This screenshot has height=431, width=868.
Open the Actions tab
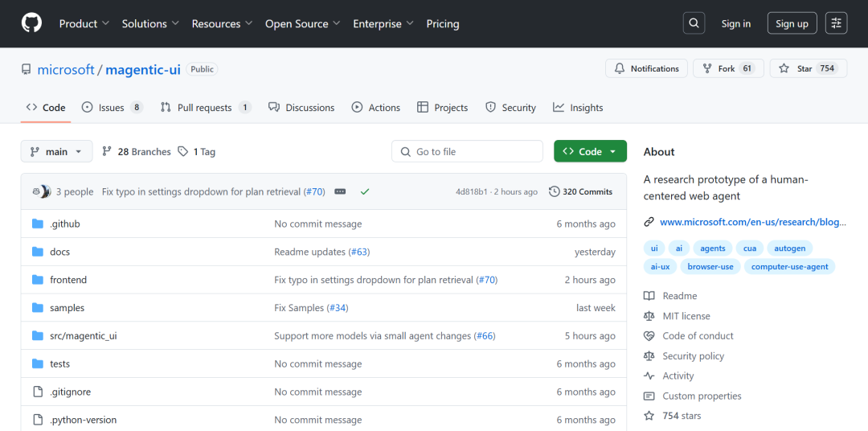(376, 108)
